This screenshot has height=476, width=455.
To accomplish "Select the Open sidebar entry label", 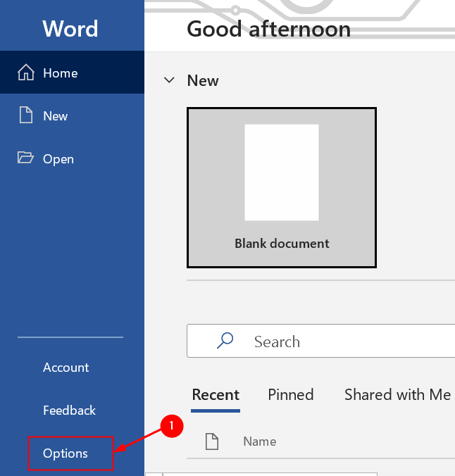I will coord(58,159).
